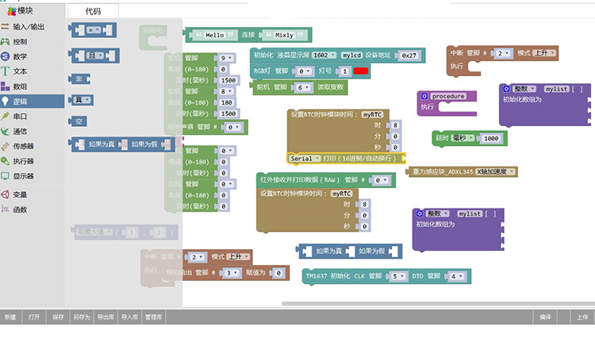
Task: Switch to the 模块 tab
Action: (20, 11)
